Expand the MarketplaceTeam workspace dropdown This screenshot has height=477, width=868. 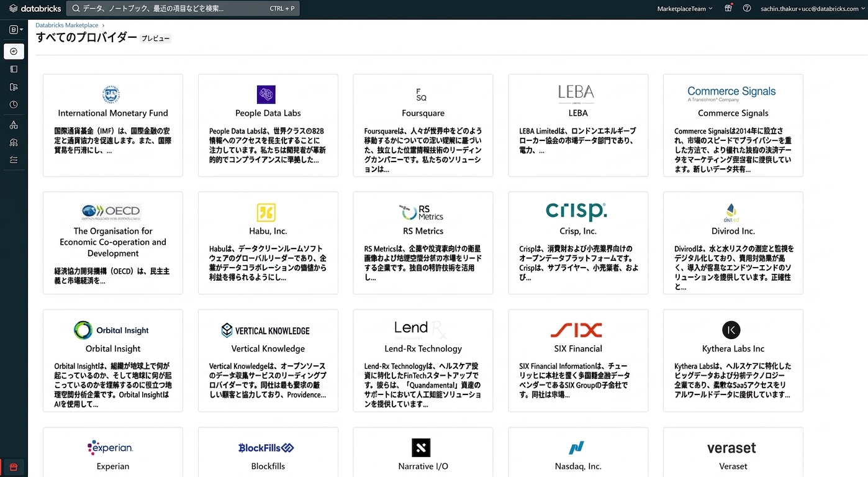(685, 9)
